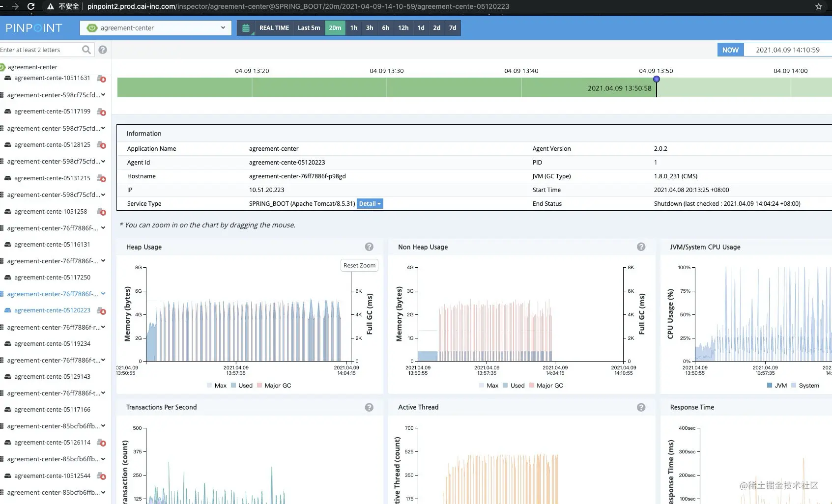
Task: Click the search magnifier icon
Action: click(x=86, y=50)
